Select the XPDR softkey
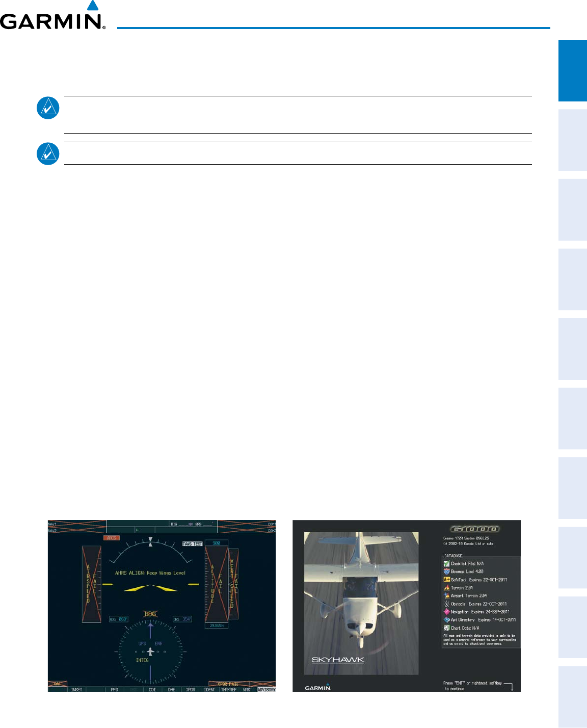 pos(191,690)
